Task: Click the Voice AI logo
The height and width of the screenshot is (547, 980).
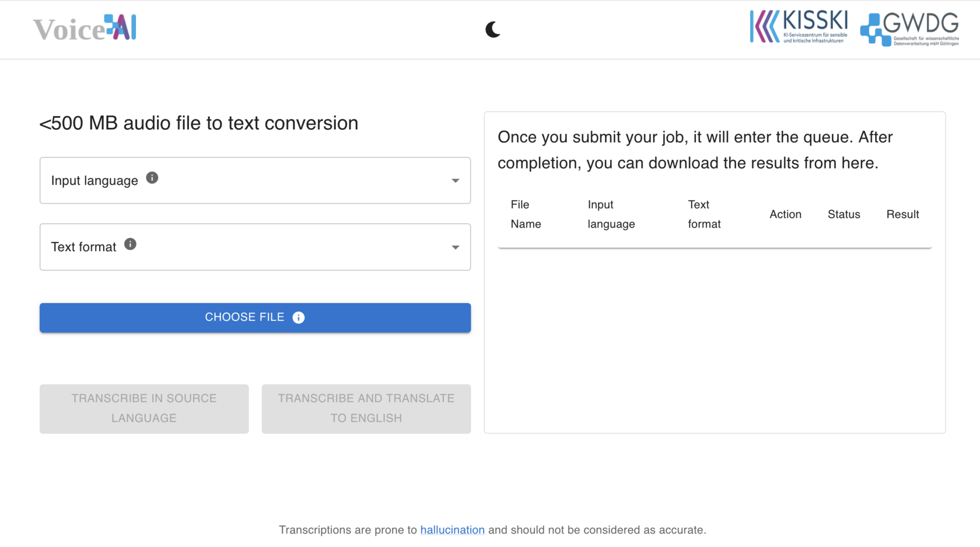Action: [85, 29]
